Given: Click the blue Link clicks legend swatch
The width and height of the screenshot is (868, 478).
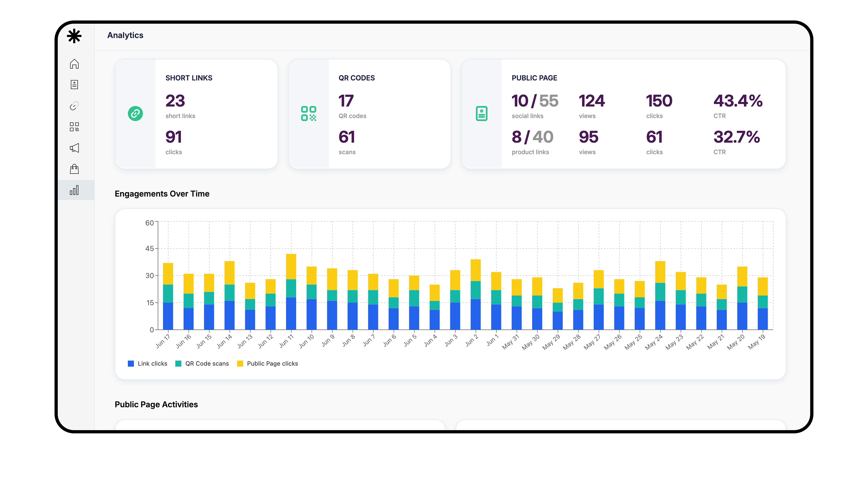Looking at the screenshot, I should tap(131, 364).
